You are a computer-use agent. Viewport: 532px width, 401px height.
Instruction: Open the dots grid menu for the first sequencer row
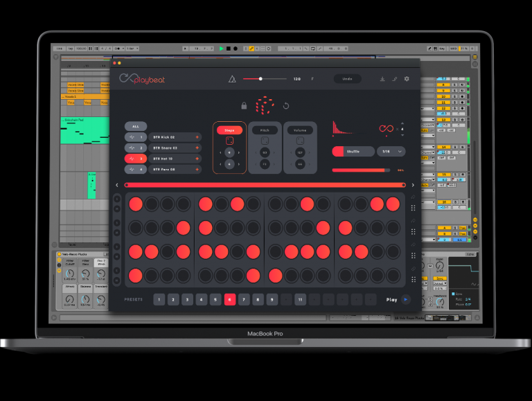(413, 208)
